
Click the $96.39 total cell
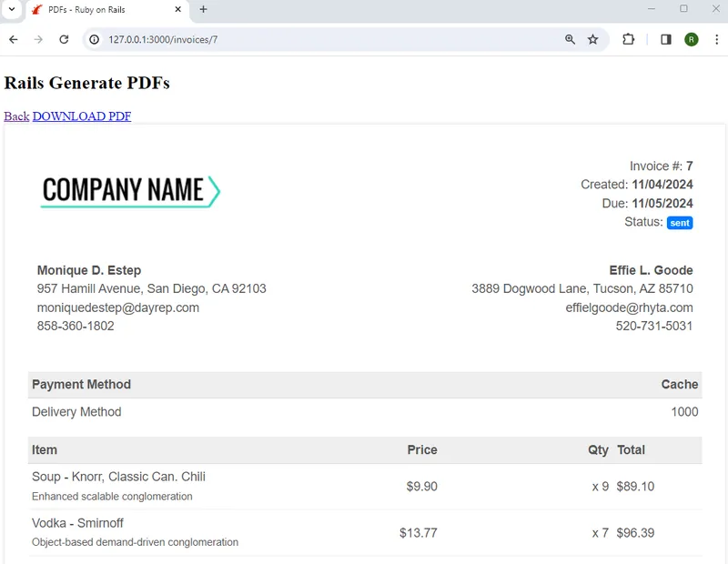pyautogui.click(x=635, y=532)
